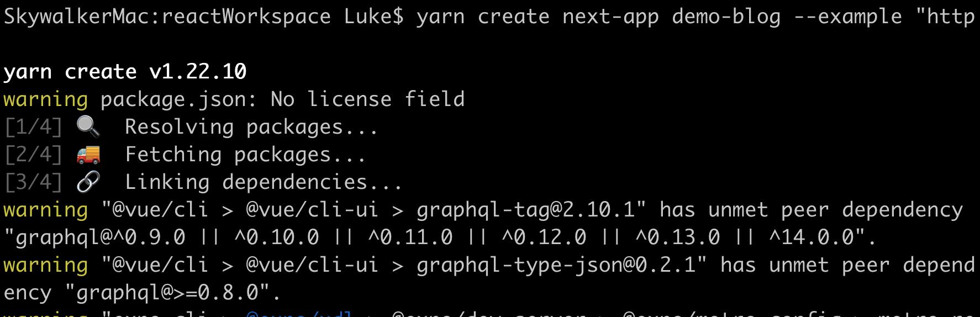Click the magnifying glass emoji icon

(x=88, y=127)
